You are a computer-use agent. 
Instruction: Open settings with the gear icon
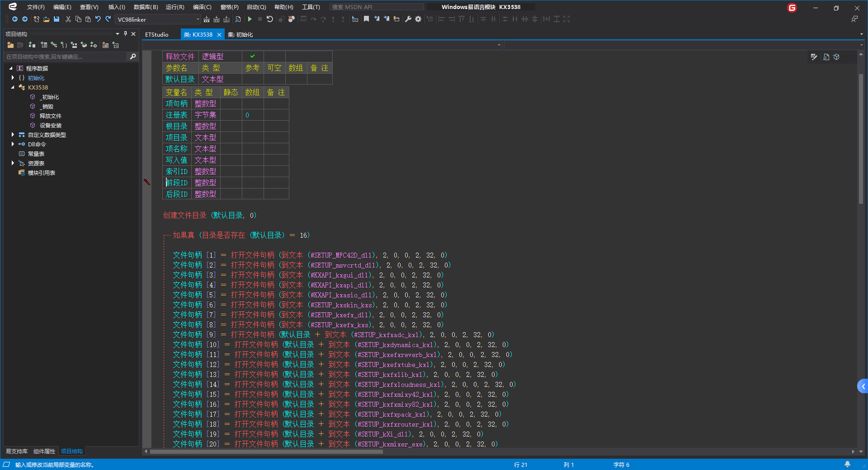pos(418,19)
